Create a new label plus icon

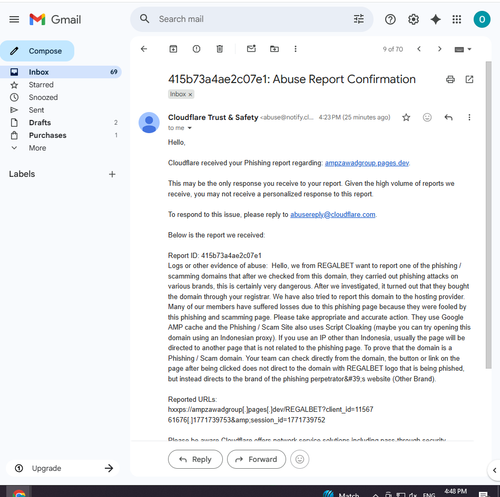click(x=112, y=174)
